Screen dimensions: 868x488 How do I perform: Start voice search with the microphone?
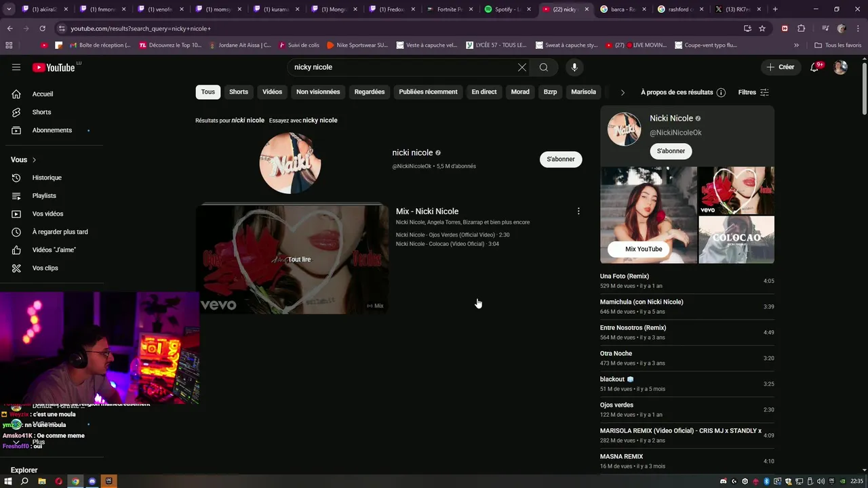[x=574, y=67]
